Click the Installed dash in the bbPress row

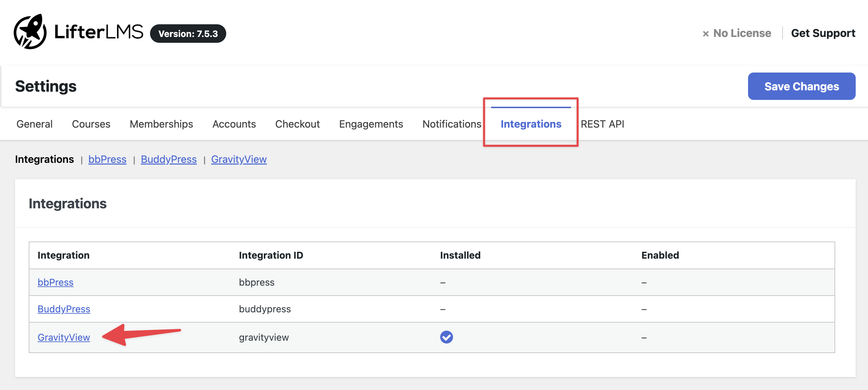443,283
